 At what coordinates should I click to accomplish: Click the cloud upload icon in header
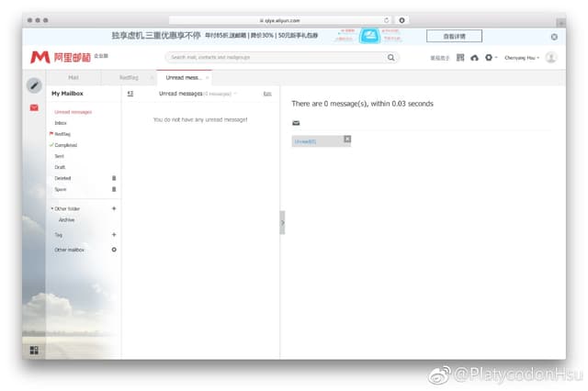tap(474, 57)
